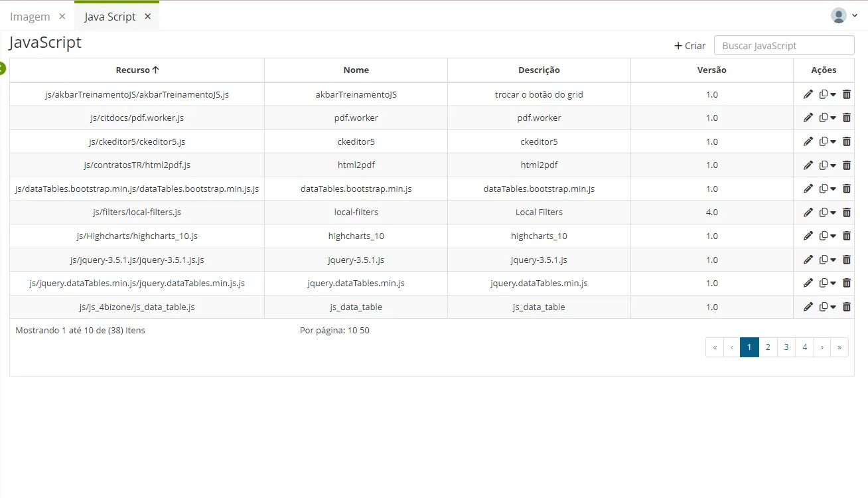The image size is (868, 498).
Task: Click the Criar button to add a script
Action: point(690,46)
